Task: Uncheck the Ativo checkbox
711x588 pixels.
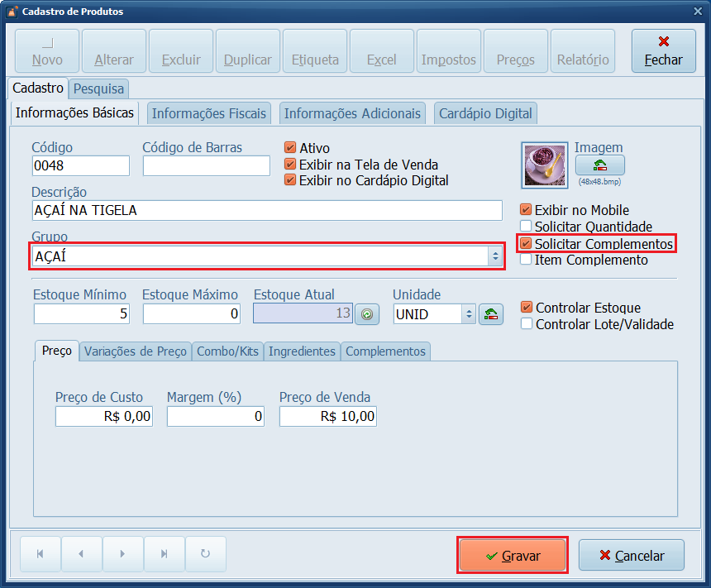Action: pos(291,146)
